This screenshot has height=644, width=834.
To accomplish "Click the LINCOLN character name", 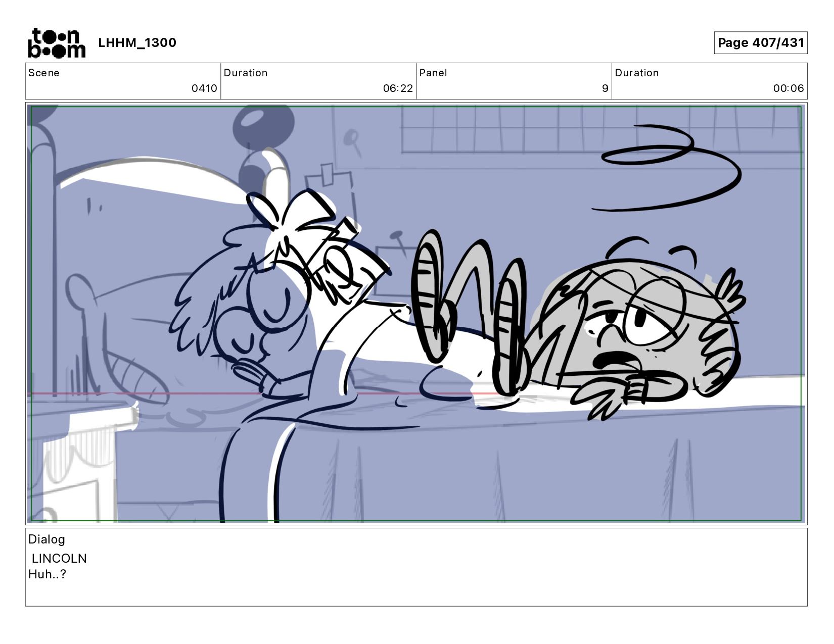I will 59,559.
